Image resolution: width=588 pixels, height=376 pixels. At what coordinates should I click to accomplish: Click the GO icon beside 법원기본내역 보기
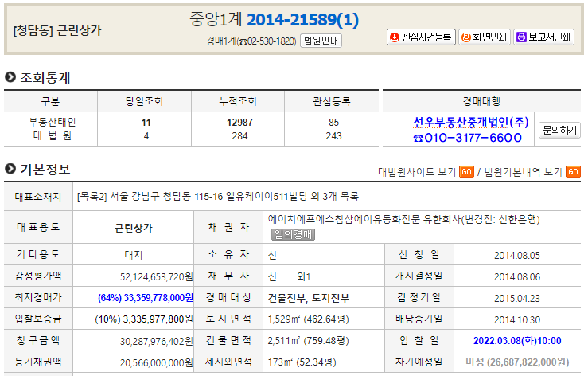(573, 171)
